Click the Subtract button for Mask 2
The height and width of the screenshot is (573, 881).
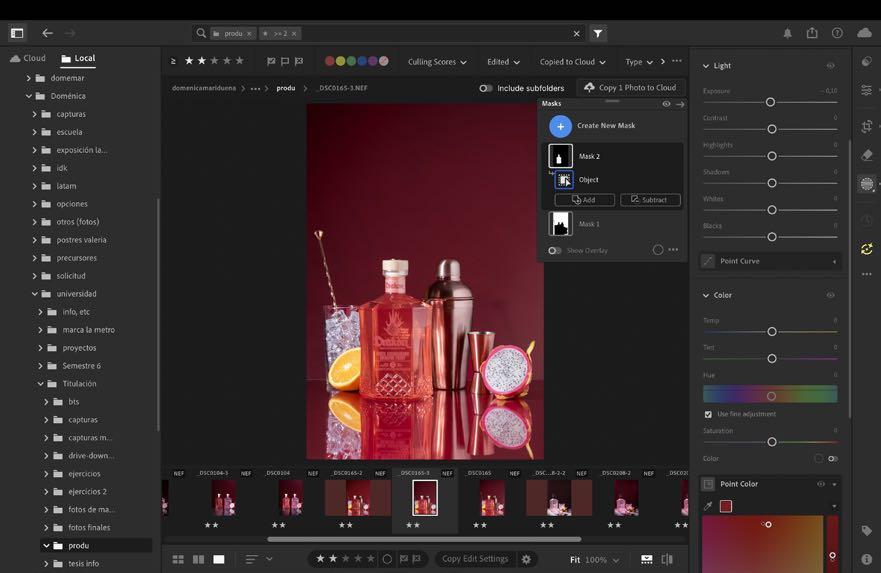point(649,200)
